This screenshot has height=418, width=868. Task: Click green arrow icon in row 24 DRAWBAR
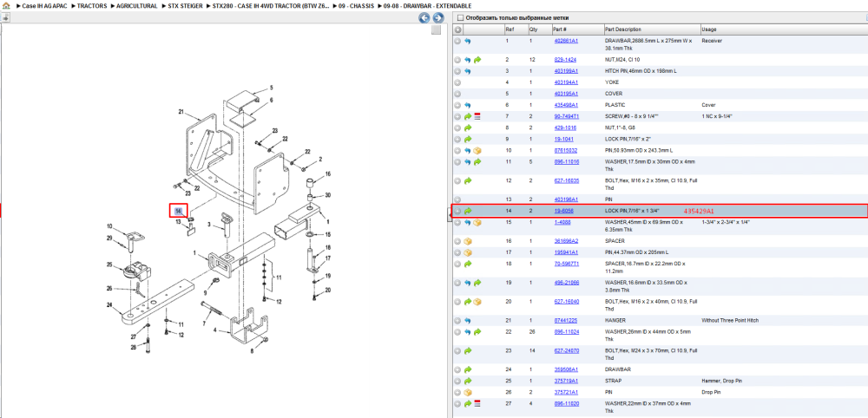(x=468, y=369)
